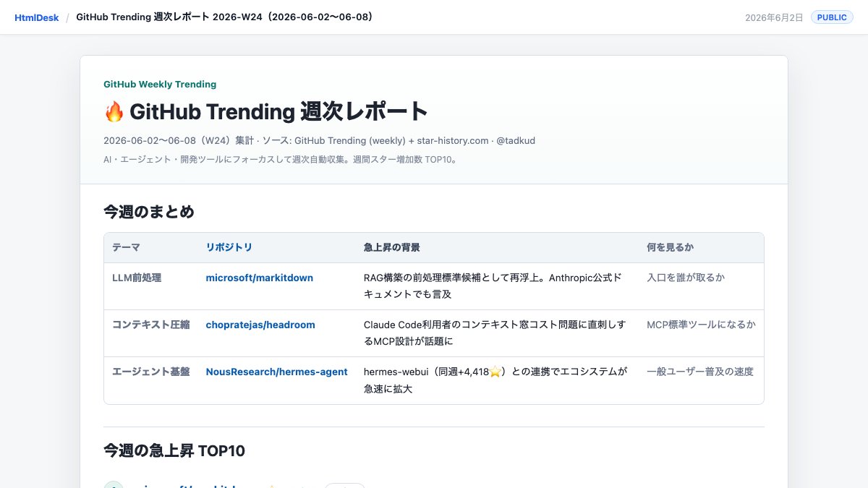Click the コンテキスト圧縮 theme cell

click(x=150, y=325)
